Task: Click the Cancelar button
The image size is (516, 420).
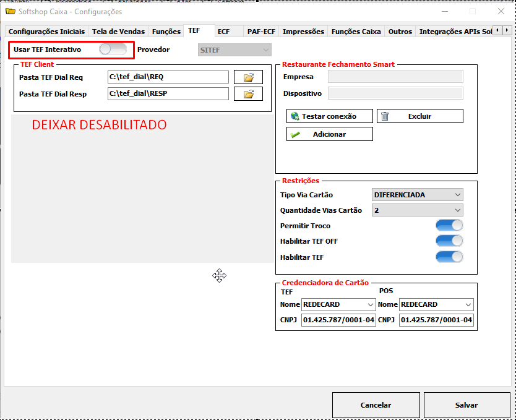Action: pyautogui.click(x=376, y=405)
